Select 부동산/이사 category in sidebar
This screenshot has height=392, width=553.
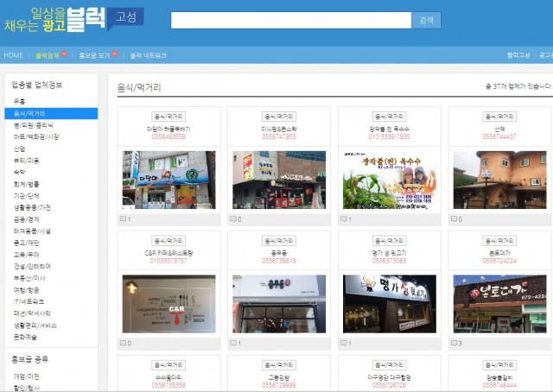[x=29, y=278]
